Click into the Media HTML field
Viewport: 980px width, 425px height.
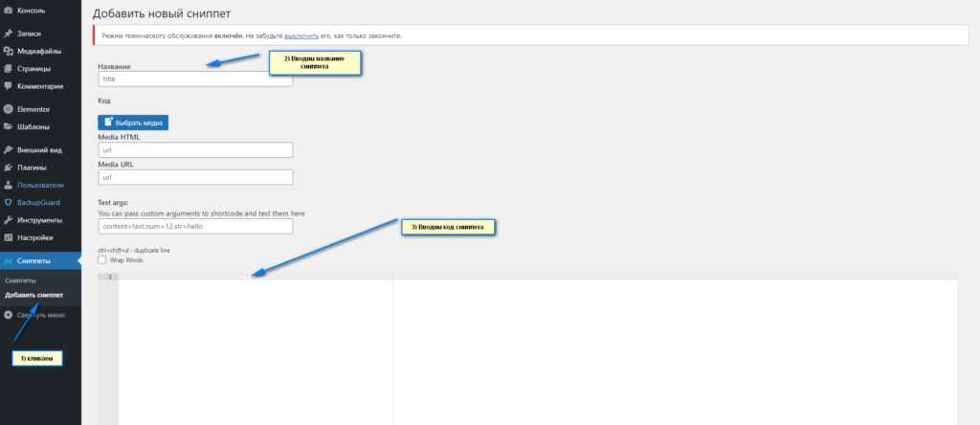click(195, 150)
